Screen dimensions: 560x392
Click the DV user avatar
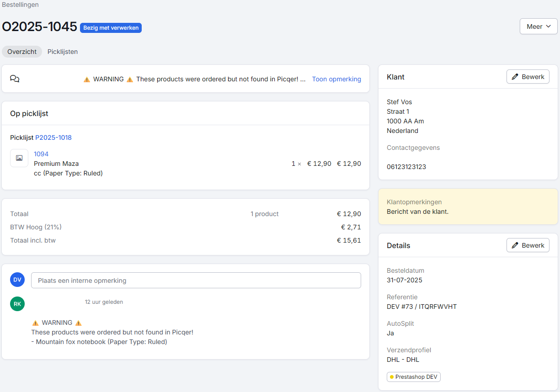(x=17, y=280)
